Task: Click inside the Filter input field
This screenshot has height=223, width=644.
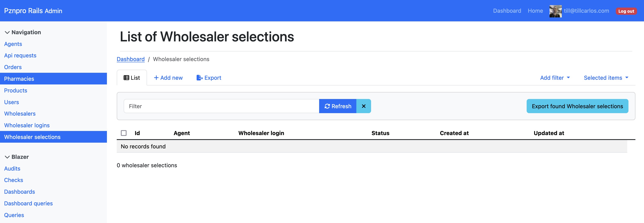Action: click(x=220, y=106)
